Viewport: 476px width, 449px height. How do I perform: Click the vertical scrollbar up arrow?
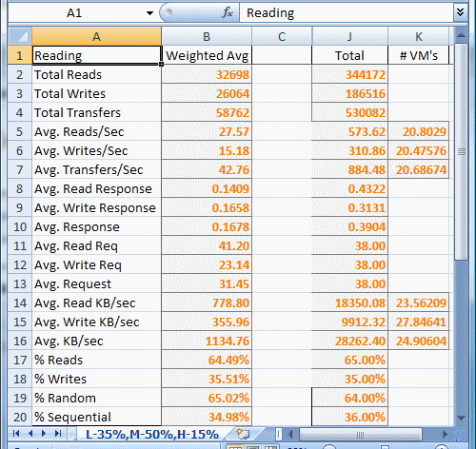(x=462, y=35)
